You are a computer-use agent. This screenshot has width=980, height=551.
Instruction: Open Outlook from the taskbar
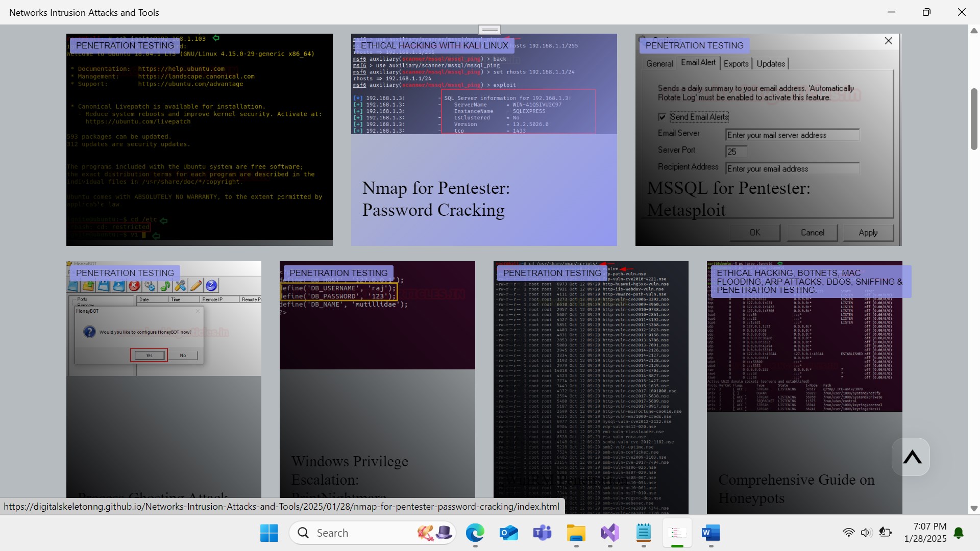pyautogui.click(x=508, y=533)
